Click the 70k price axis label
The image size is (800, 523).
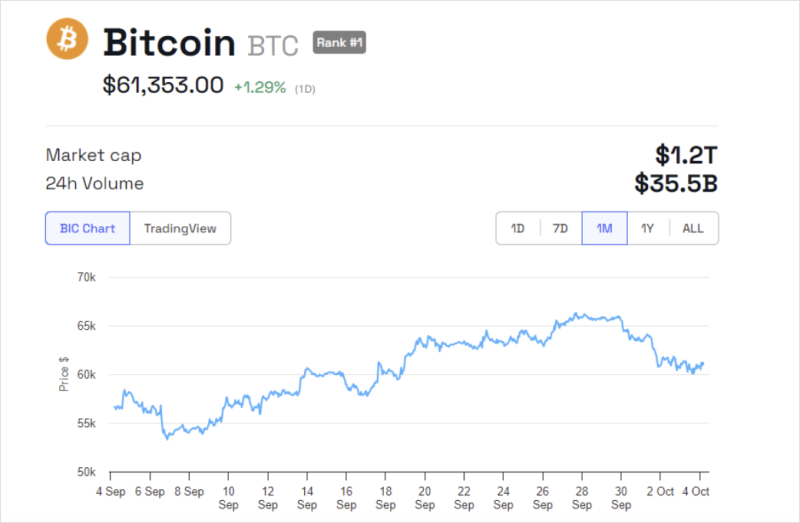tap(88, 277)
